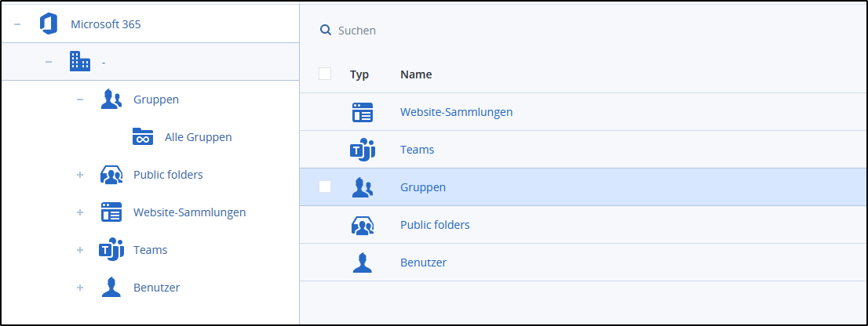This screenshot has width=868, height=326.
Task: Open Benutzer link in the list
Action: 424,263
